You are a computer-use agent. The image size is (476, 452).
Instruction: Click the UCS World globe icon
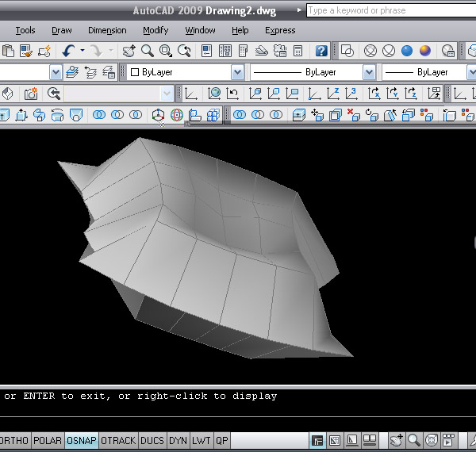[214, 94]
